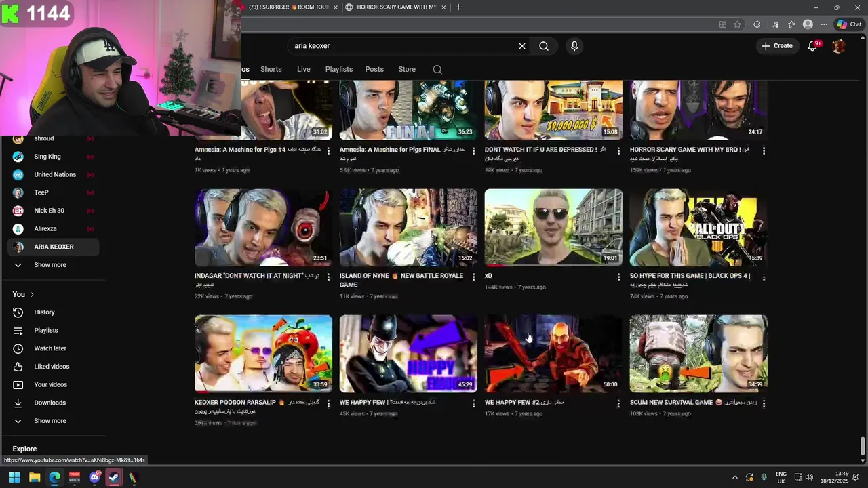Open the Windows Start menu
The width and height of the screenshot is (868, 488).
pyautogui.click(x=14, y=478)
